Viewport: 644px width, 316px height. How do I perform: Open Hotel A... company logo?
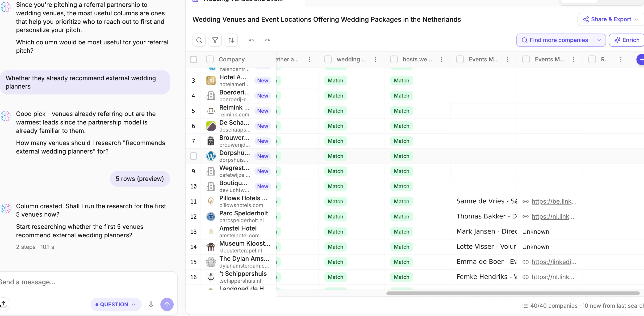211,81
